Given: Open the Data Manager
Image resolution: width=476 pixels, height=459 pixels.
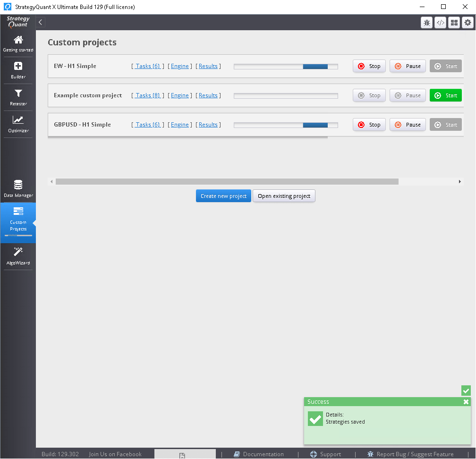Looking at the screenshot, I should click(18, 188).
